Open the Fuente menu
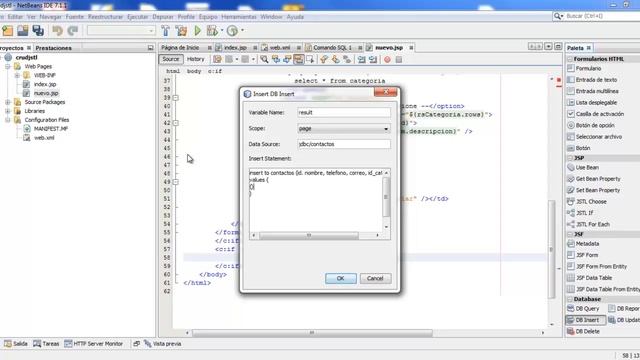Viewport: 640px width, 360px height. [74, 17]
